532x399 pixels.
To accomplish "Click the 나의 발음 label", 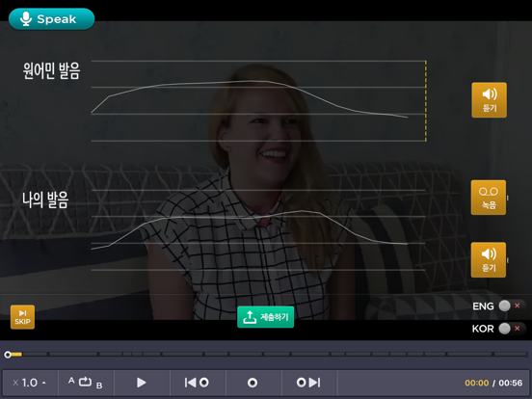I will 45,199.
